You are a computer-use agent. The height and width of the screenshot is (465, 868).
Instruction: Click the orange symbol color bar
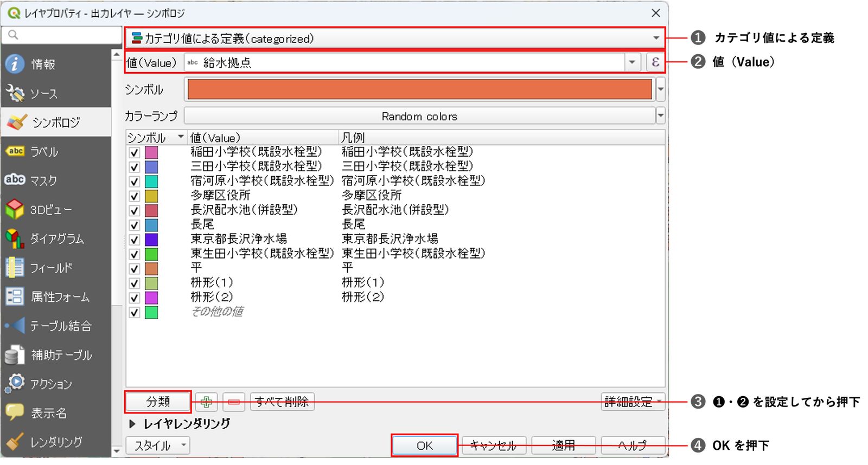coord(419,89)
